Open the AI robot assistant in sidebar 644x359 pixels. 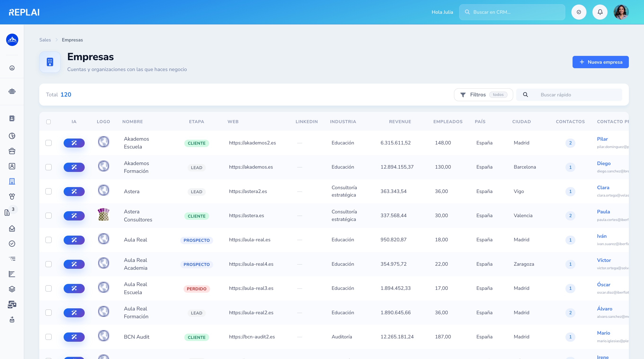[12, 91]
